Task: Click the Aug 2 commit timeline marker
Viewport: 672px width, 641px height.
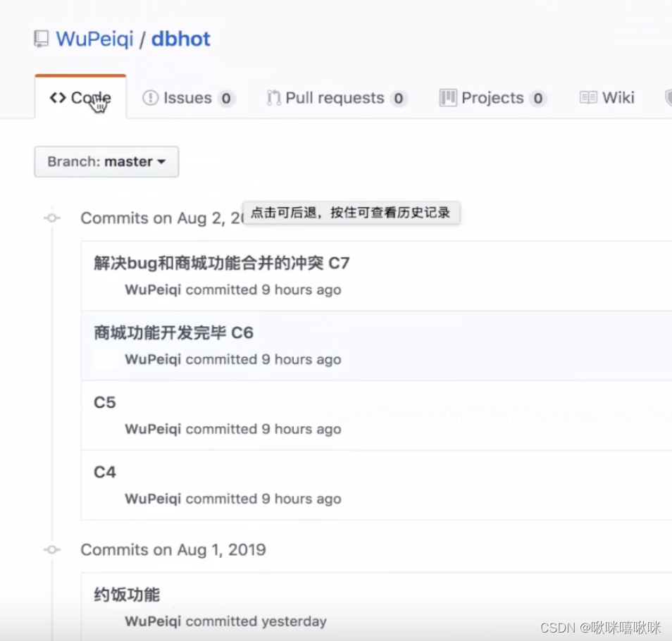Action: (x=52, y=218)
